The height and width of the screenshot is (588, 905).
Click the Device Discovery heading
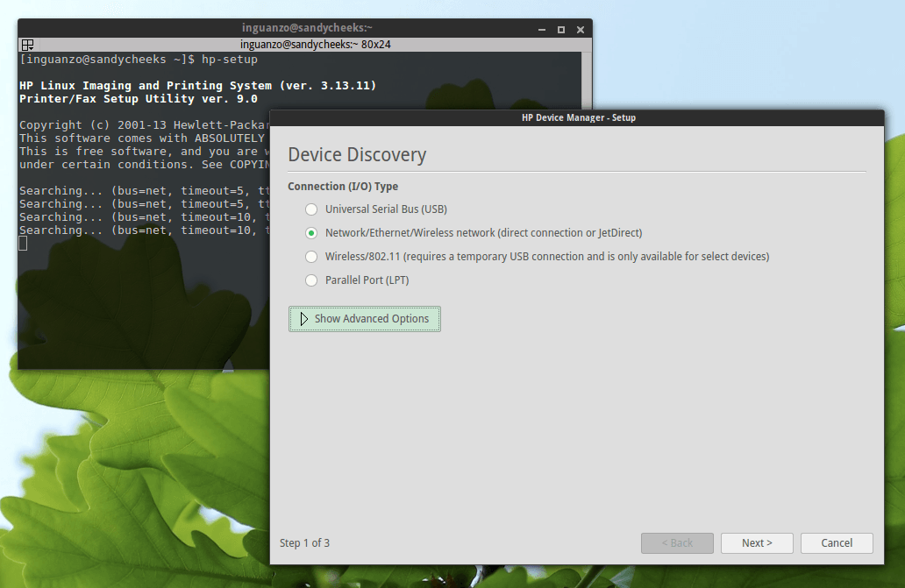[x=356, y=154]
